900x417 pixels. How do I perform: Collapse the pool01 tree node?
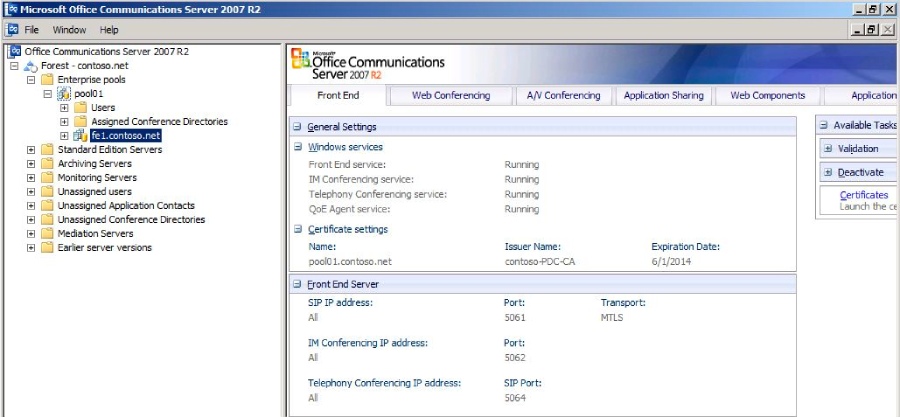pyautogui.click(x=48, y=93)
